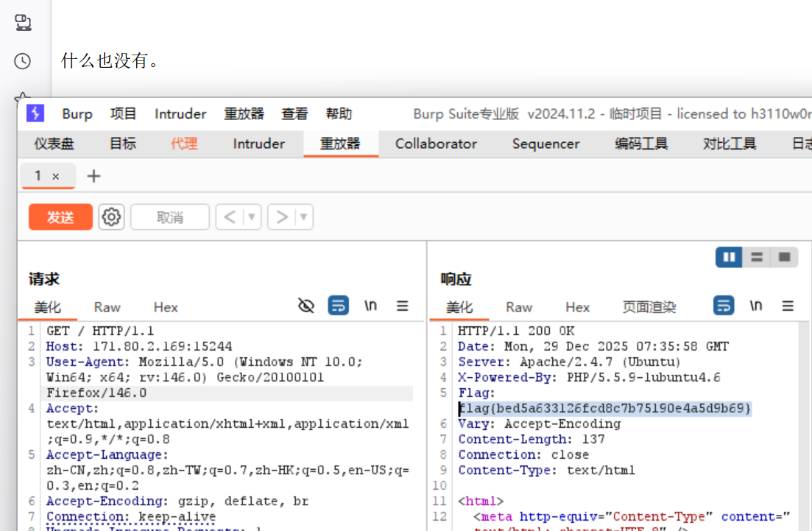Switch to 对比工具 tab
Viewport: 812px width, 531px height.
[729, 144]
